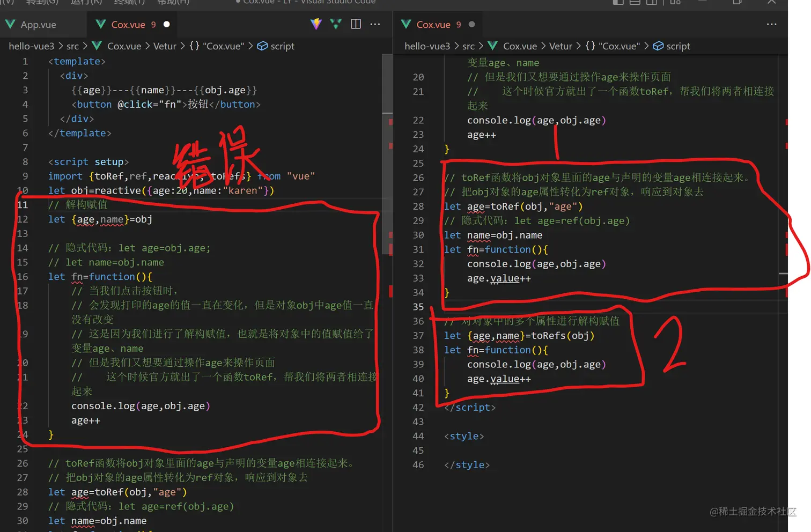Click the Vue file icon on App.vue tab

click(10, 24)
